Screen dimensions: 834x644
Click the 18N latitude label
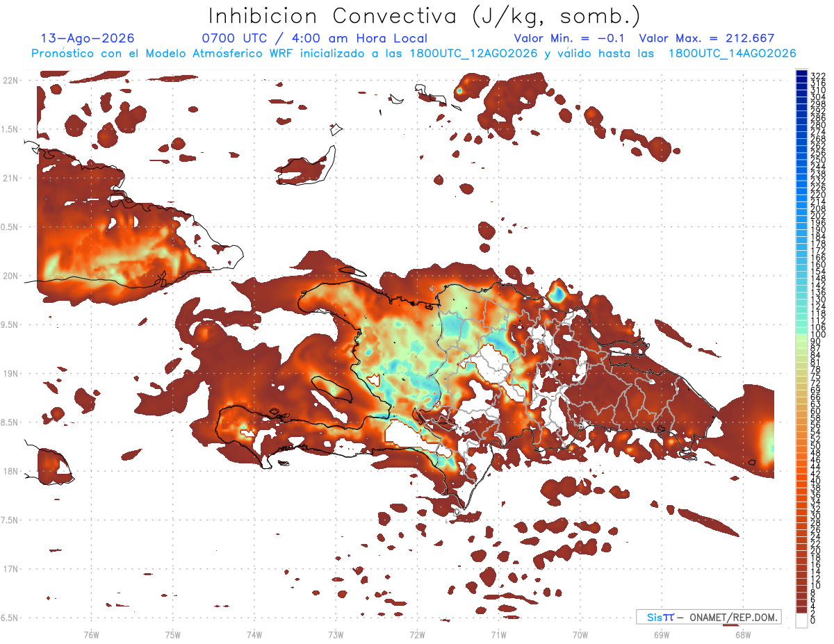point(10,472)
